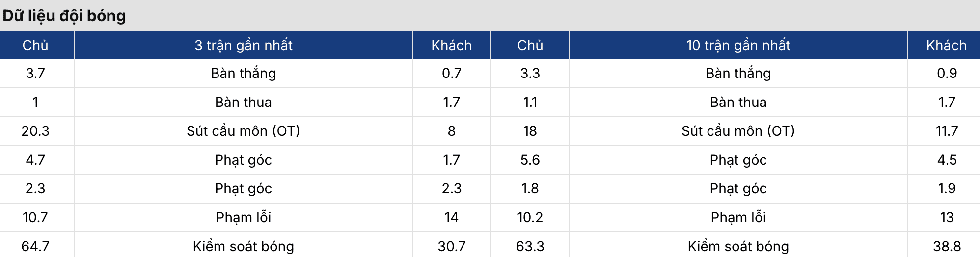Click the corner value 4.5
The height and width of the screenshot is (257, 980).
[946, 160]
